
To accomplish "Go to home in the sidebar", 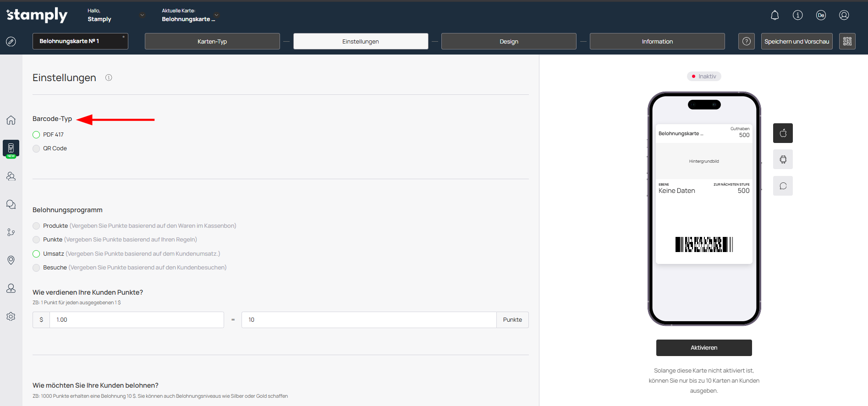I will pyautogui.click(x=11, y=120).
